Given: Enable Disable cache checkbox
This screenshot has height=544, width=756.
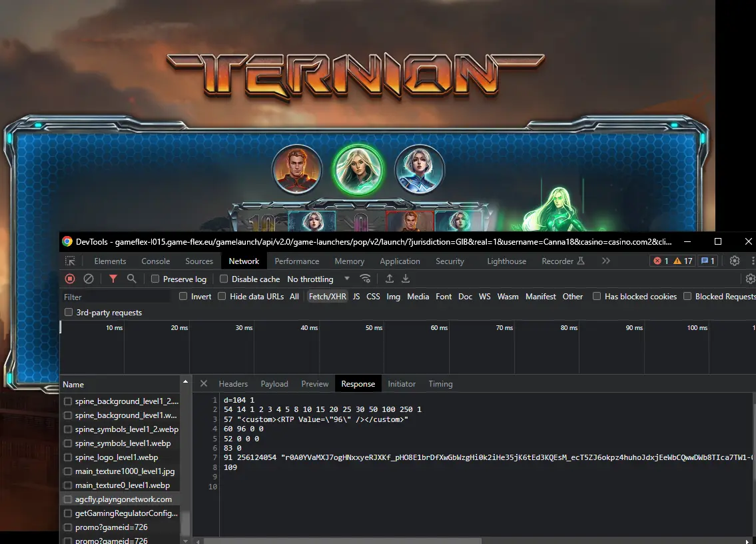Looking at the screenshot, I should 224,279.
